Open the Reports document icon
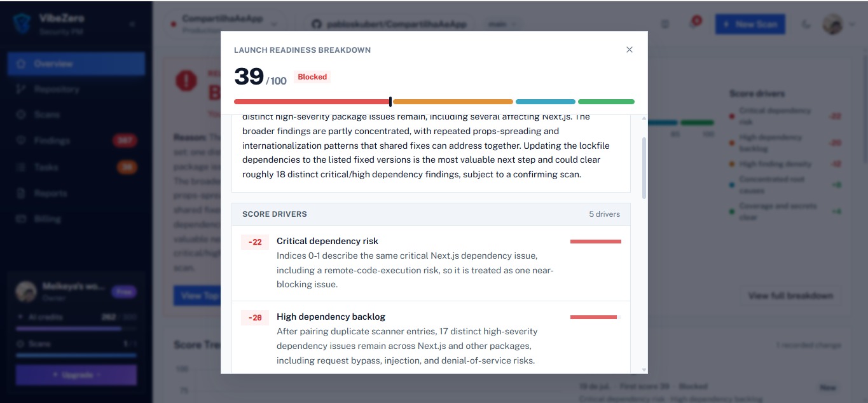868x403 pixels. pos(22,193)
